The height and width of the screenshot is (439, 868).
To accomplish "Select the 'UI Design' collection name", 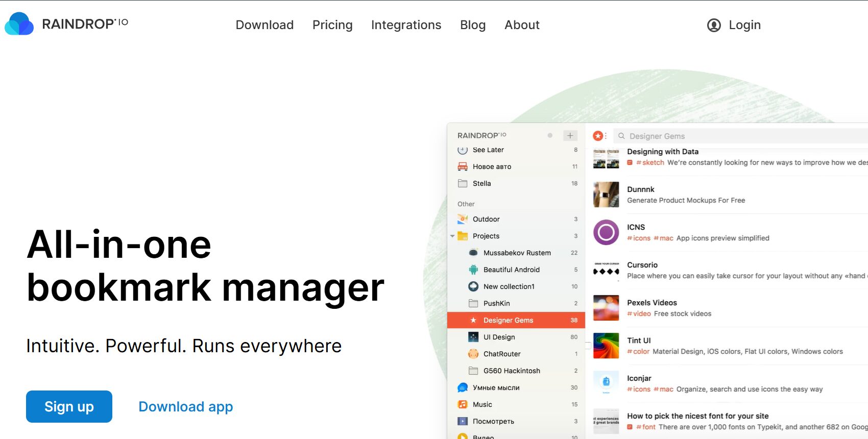I will click(x=499, y=337).
